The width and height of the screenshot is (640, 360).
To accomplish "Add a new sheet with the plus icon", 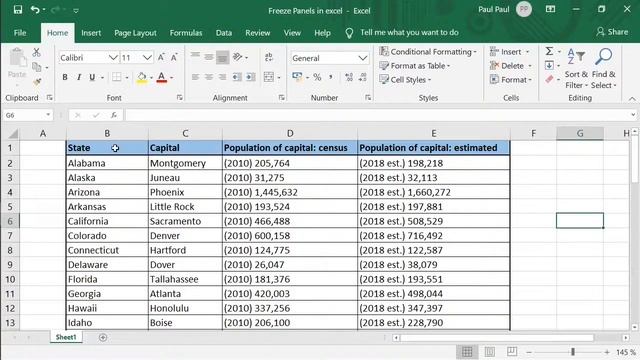I will coord(103,337).
